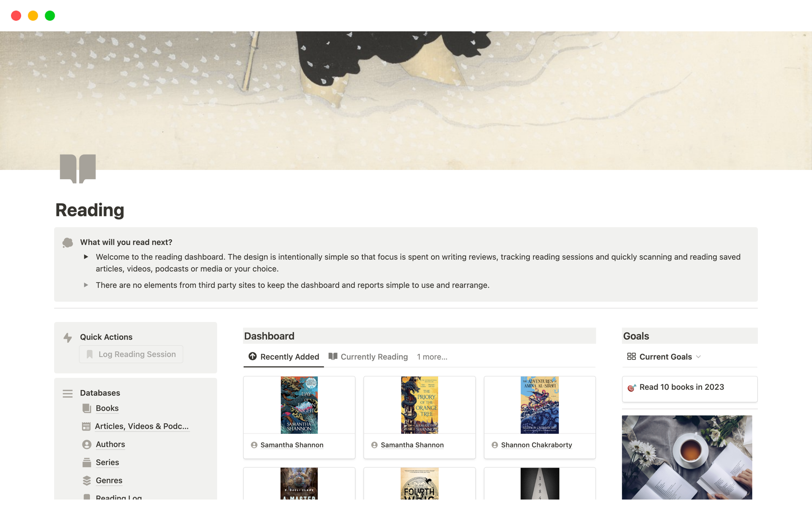Screen dimensions: 812x508
Task: Click the Authors person icon
Action: coord(87,444)
